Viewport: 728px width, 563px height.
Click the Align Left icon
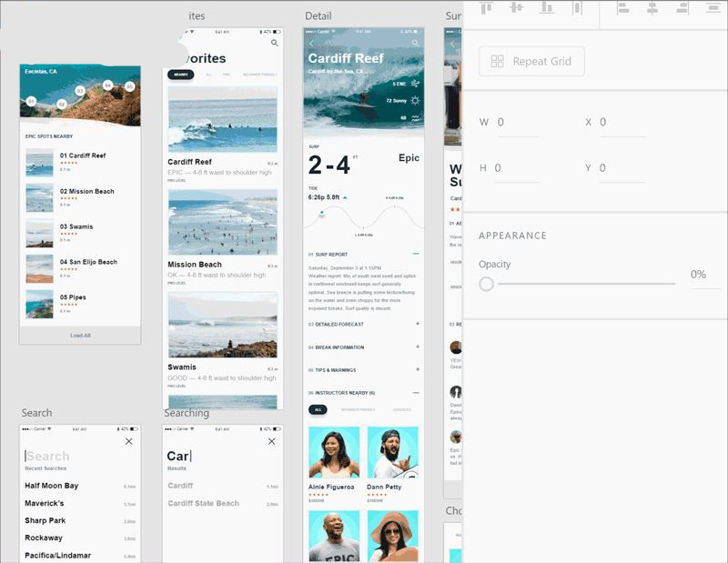[622, 7]
